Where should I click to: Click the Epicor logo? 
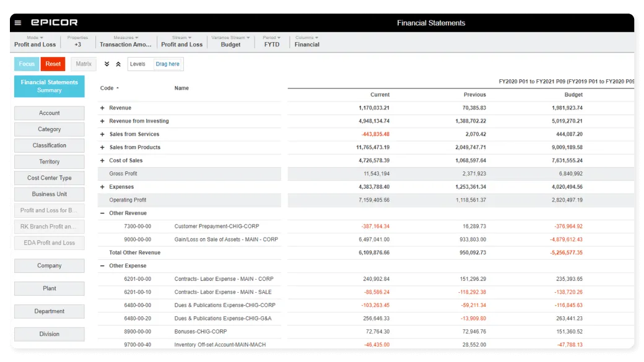[x=54, y=23]
